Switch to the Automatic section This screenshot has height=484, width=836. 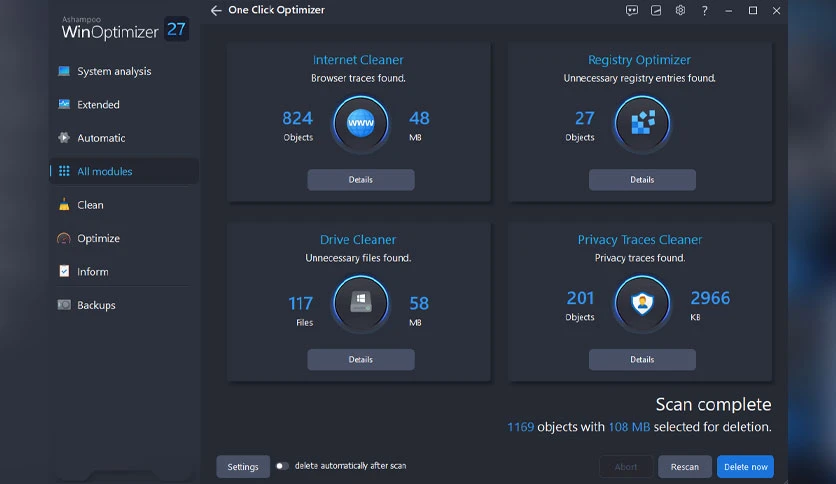pyautogui.click(x=124, y=138)
